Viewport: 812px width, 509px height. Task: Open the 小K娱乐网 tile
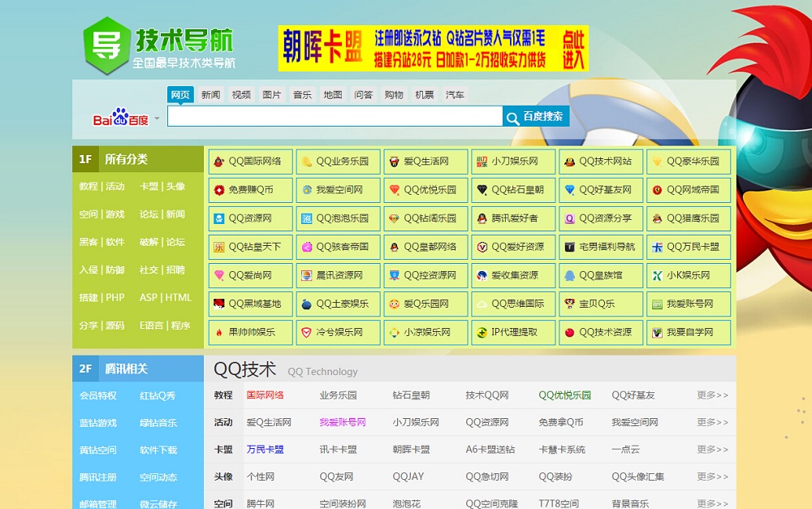click(x=689, y=275)
